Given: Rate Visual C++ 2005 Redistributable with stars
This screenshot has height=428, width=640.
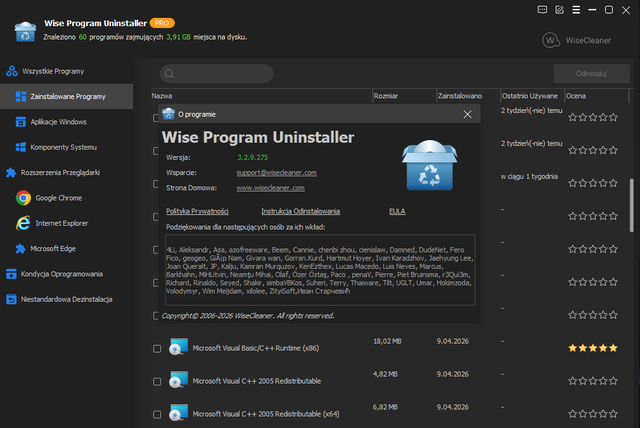Looking at the screenshot, I should (593, 381).
